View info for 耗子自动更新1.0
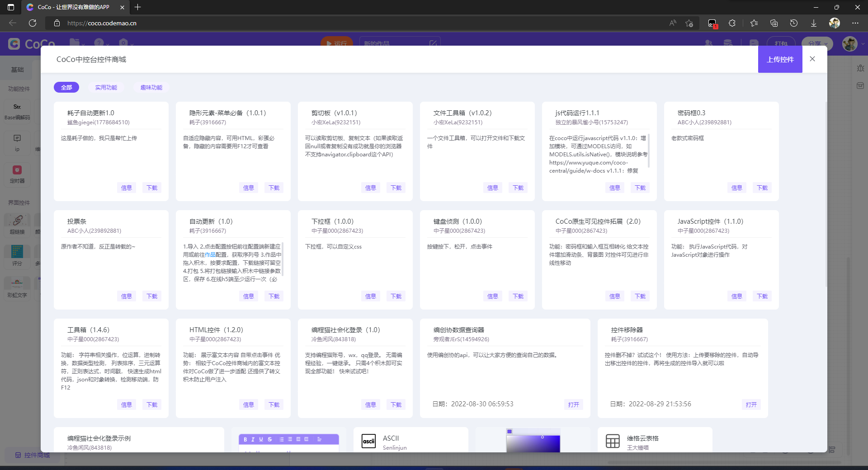Image resolution: width=868 pixels, height=470 pixels. point(127,188)
